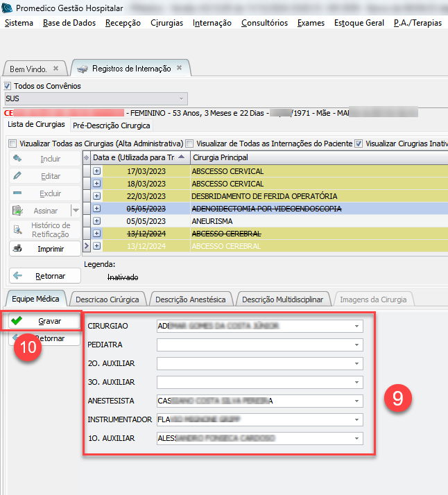Open the Cirurgias menu
448x495 pixels.
tap(166, 23)
